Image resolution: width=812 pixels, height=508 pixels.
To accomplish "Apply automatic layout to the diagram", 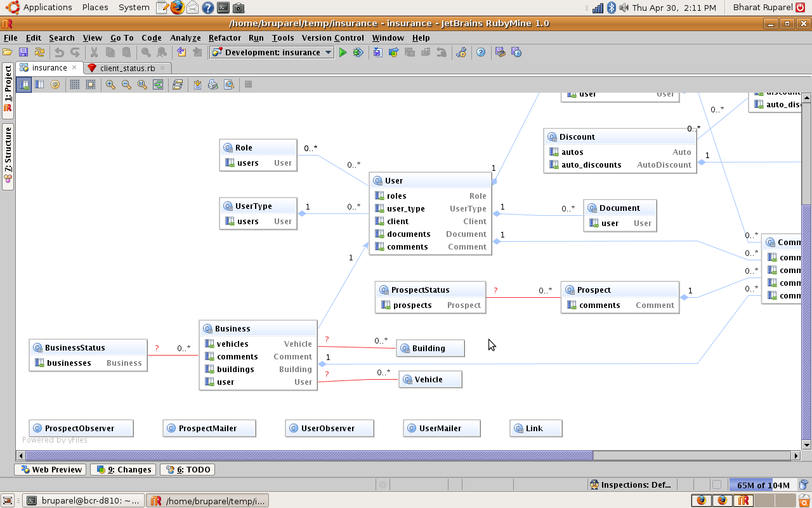I will pyautogui.click(x=176, y=84).
